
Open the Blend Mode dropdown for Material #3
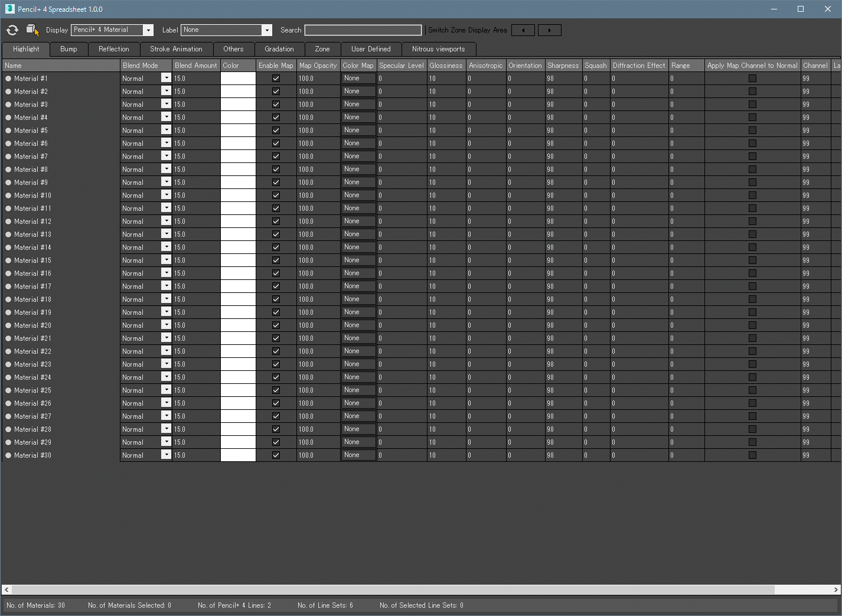pyautogui.click(x=166, y=104)
